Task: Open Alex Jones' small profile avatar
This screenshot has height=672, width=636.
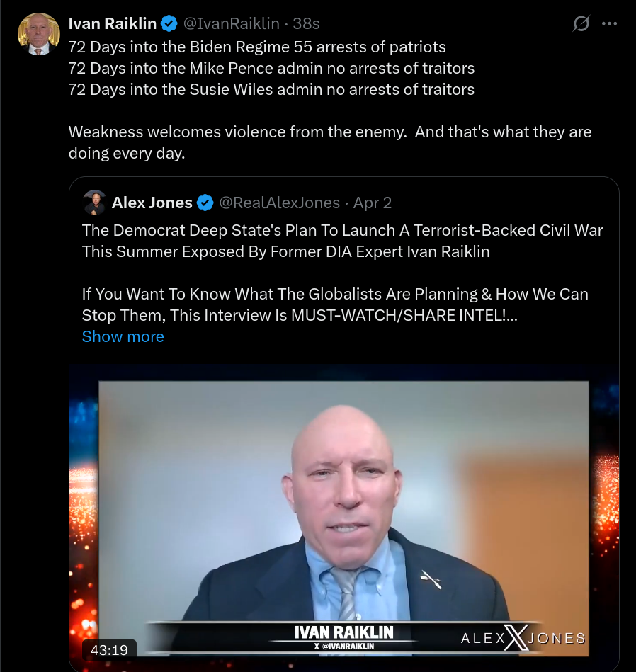Action: tap(94, 203)
